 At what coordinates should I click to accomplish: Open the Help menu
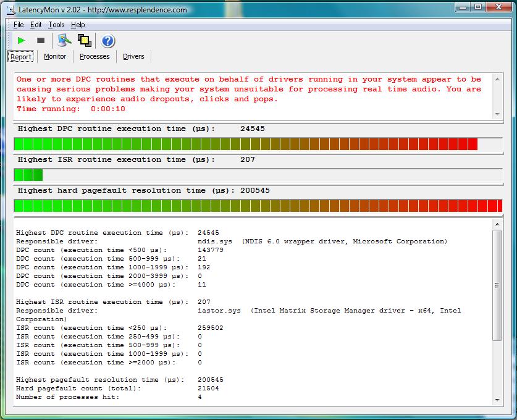pyautogui.click(x=78, y=25)
